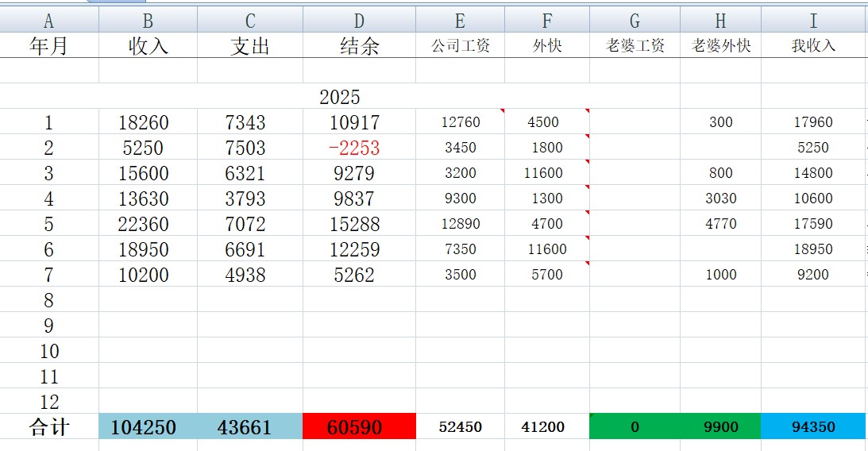Select income cell 22360
The width and height of the screenshot is (868, 451).
point(148,224)
